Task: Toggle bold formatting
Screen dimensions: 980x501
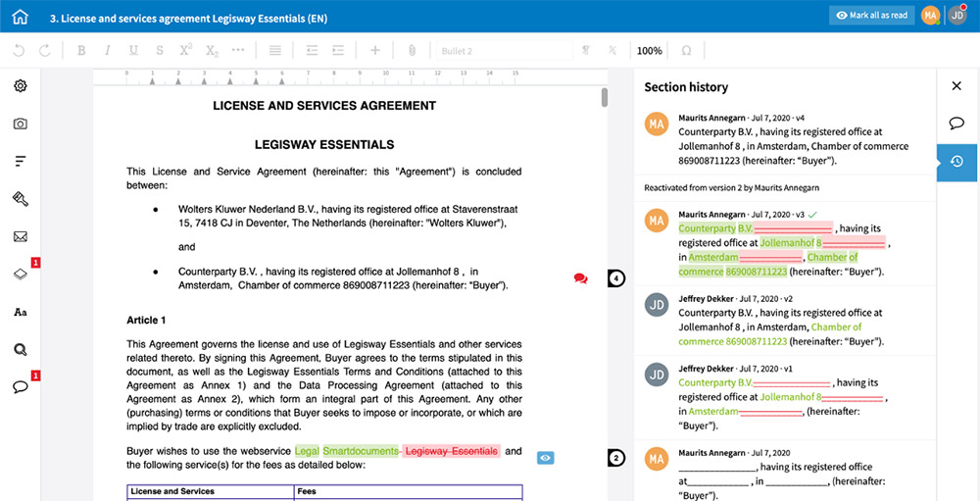Action: (81, 51)
